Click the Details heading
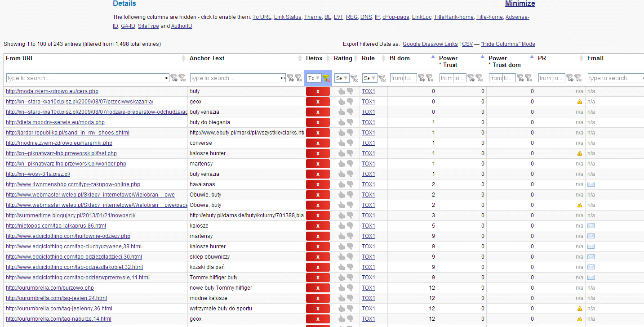 pyautogui.click(x=124, y=4)
